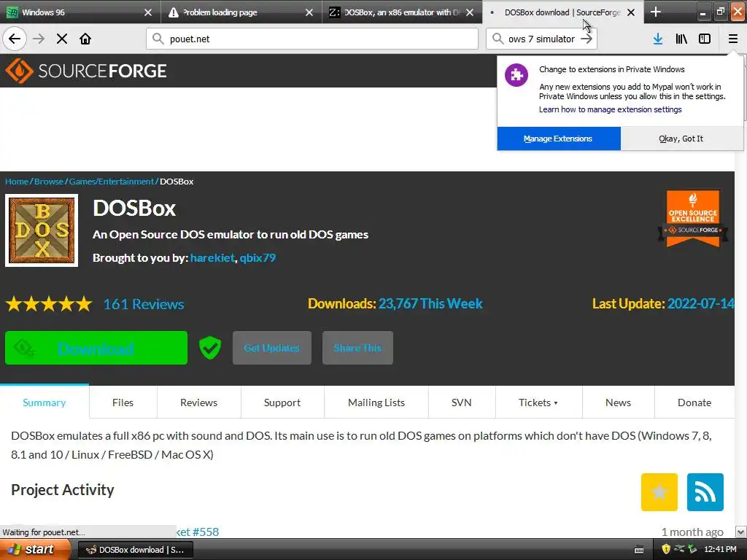Open the Mailing Lists tab

(x=376, y=402)
